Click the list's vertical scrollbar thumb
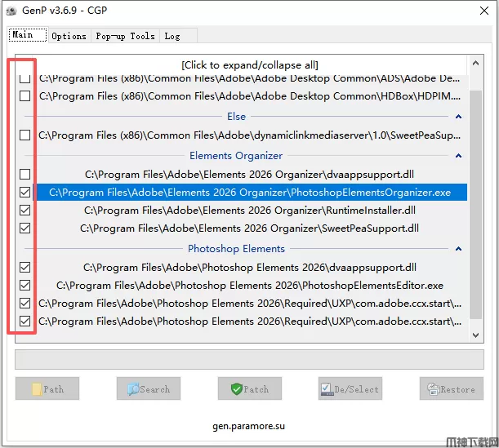Viewport: 499px width, 448px height. click(475, 204)
